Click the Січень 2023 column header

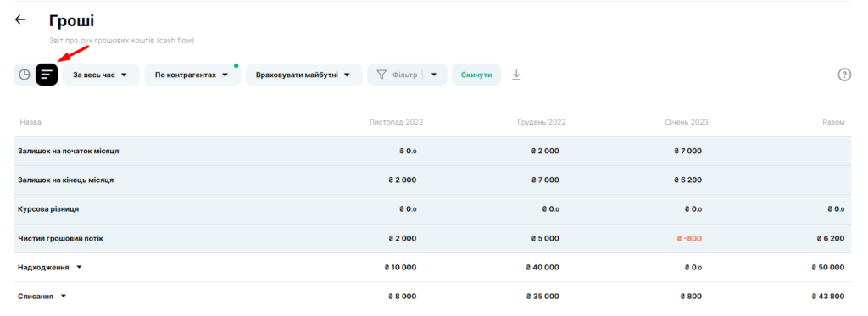pyautogui.click(x=687, y=122)
